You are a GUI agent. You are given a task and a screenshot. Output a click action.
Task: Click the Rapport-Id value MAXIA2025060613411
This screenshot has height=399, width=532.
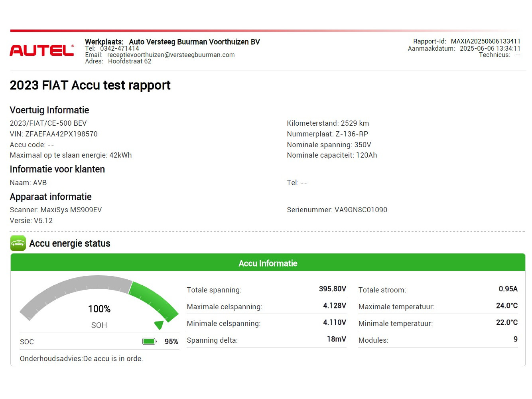(x=485, y=41)
